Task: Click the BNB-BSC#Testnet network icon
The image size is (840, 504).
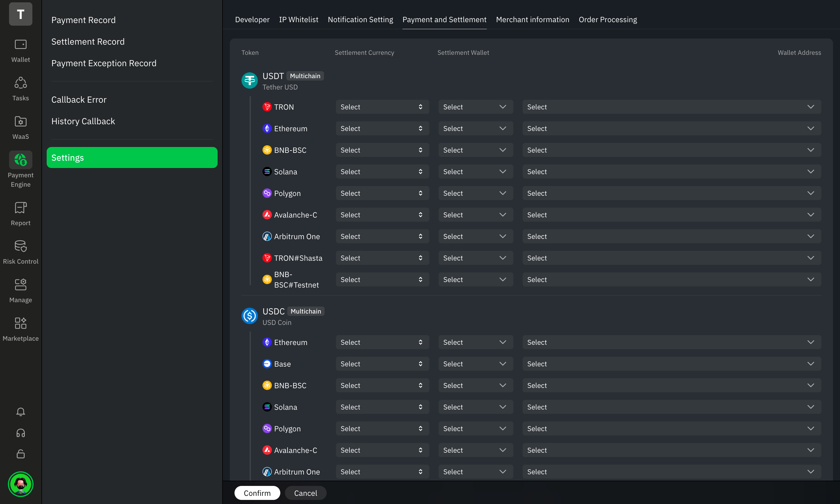Action: (x=267, y=279)
